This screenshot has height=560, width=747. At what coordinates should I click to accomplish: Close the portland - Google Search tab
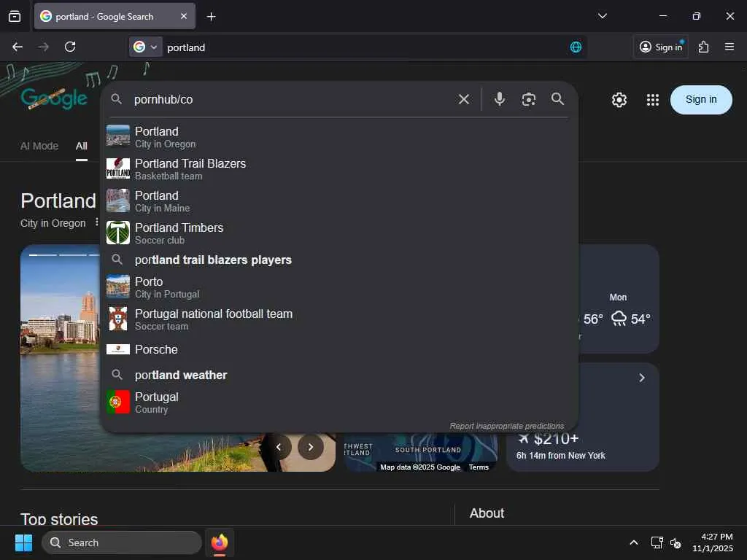click(183, 16)
